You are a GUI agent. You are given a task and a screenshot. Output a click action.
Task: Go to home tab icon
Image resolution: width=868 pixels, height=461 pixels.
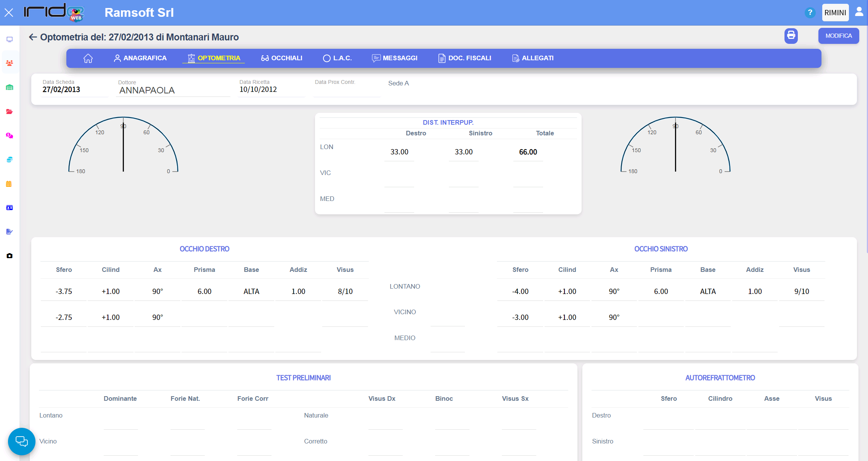tap(88, 58)
